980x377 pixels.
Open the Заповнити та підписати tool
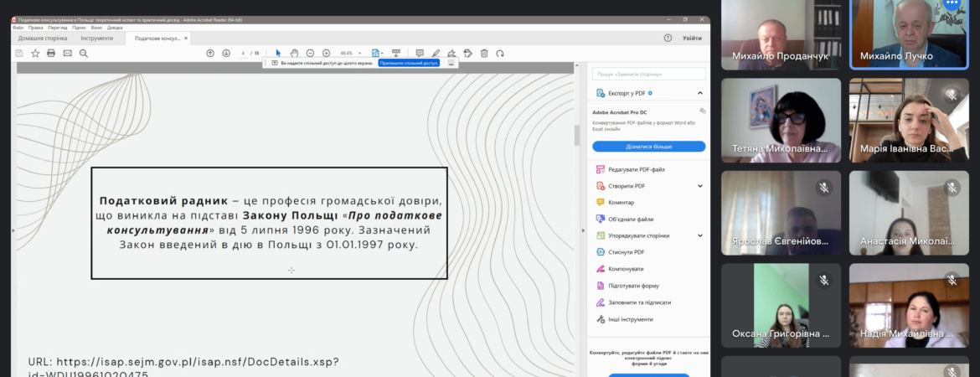634,302
